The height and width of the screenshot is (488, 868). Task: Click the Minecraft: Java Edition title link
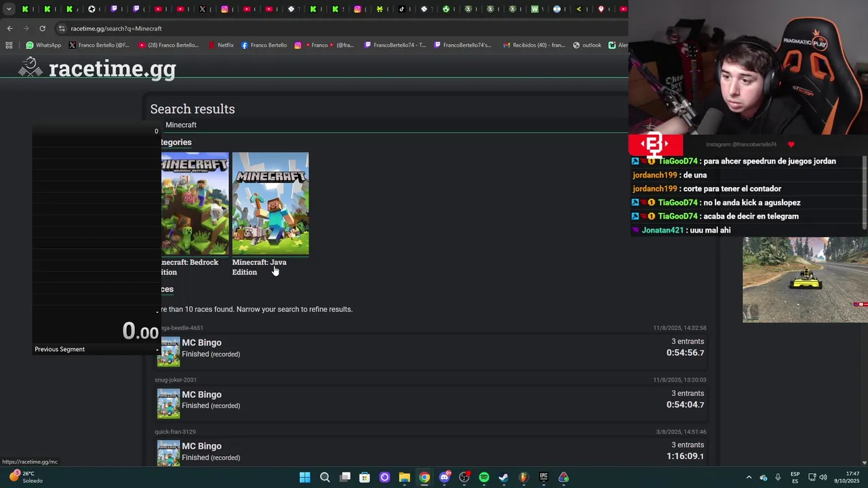(x=259, y=267)
